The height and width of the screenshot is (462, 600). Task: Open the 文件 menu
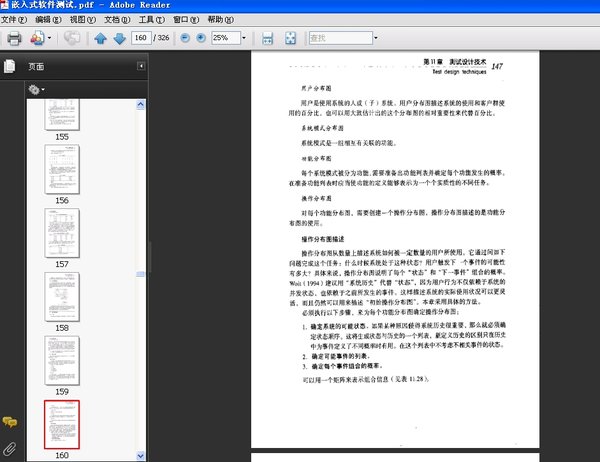coord(14,20)
